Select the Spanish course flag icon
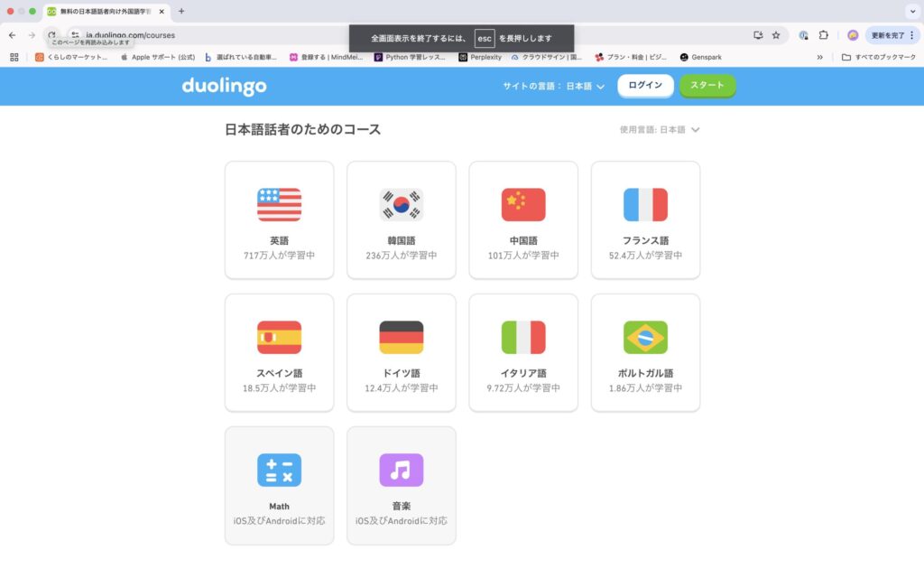Image resolution: width=924 pixels, height=578 pixels. tap(279, 338)
